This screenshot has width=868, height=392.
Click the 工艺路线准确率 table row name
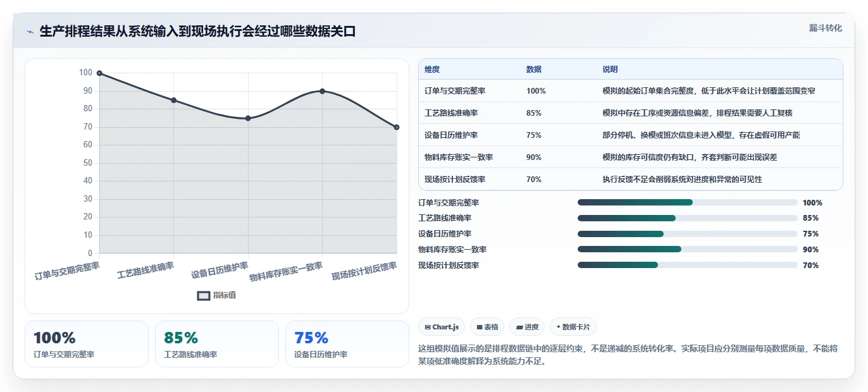tap(451, 113)
